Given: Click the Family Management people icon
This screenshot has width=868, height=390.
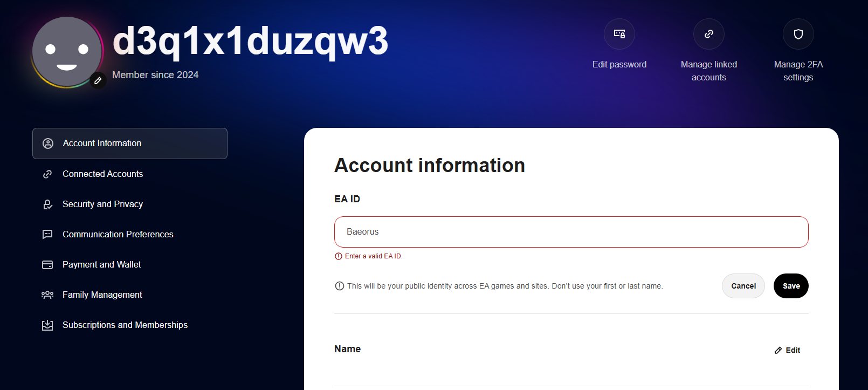Looking at the screenshot, I should coord(47,295).
